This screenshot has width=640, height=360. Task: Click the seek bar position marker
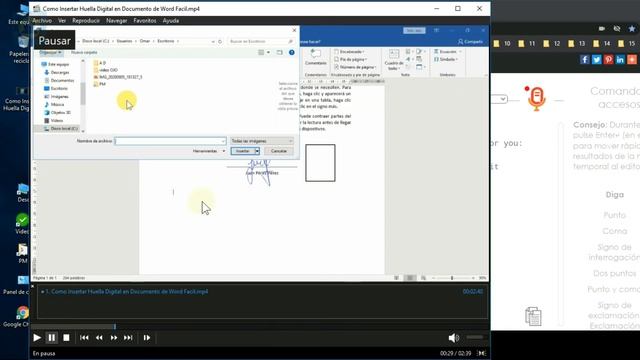click(115, 327)
